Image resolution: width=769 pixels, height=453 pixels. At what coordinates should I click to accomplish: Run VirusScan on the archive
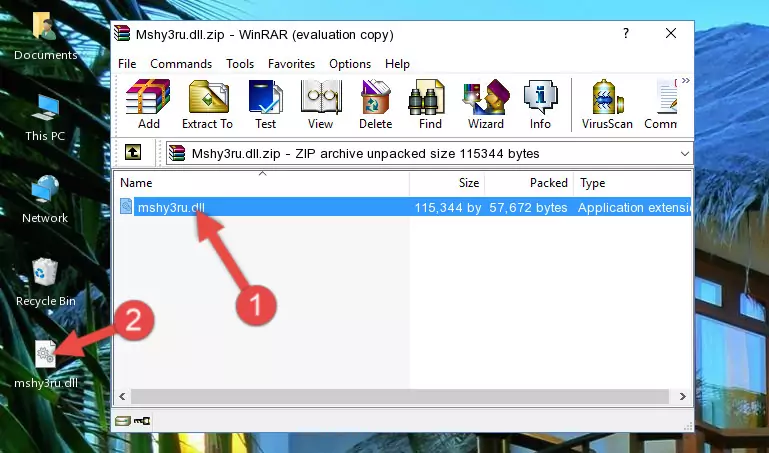[607, 104]
